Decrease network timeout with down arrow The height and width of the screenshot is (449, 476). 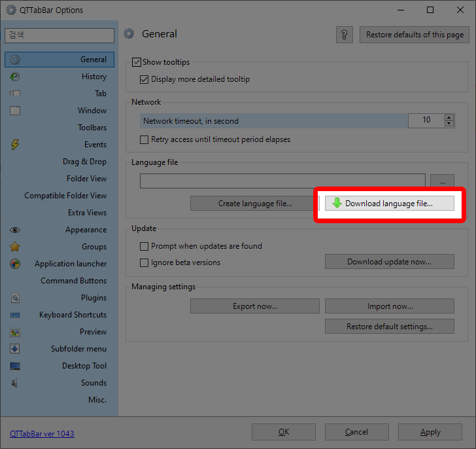(449, 124)
